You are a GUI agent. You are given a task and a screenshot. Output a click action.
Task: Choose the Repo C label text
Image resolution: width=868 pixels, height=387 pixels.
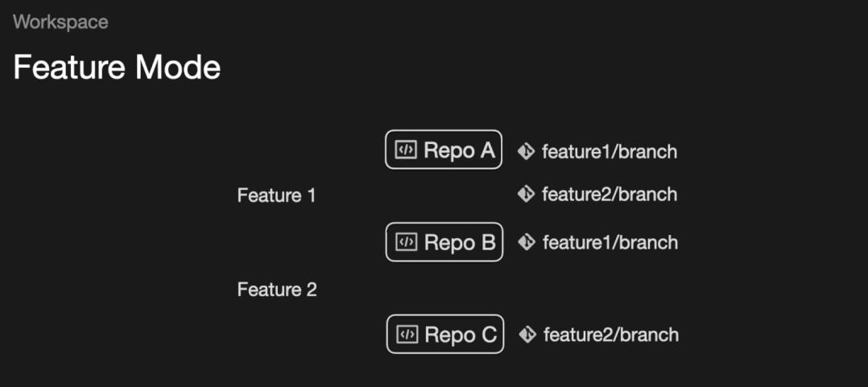click(461, 335)
